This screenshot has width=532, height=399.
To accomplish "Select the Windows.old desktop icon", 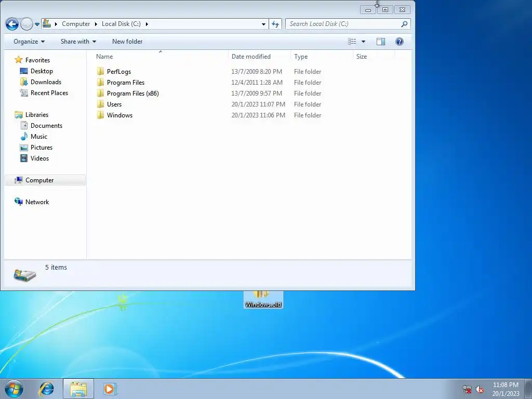I will click(263, 299).
